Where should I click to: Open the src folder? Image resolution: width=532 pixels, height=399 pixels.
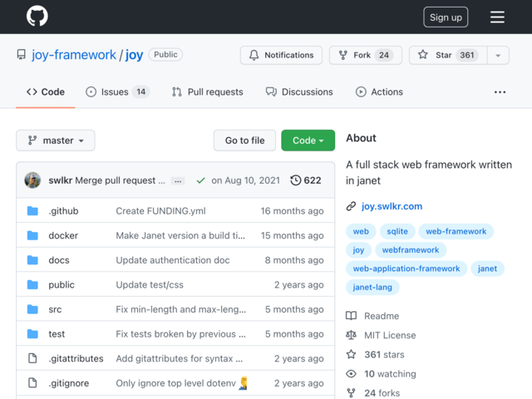point(55,309)
